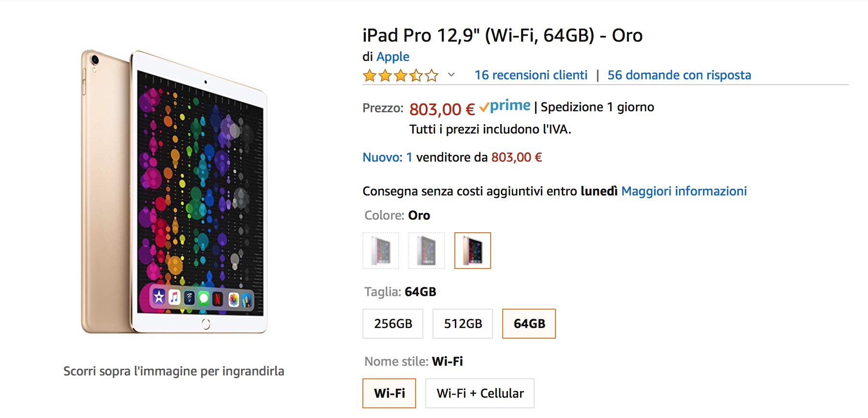Open 56 domande con risposta link
The width and height of the screenshot is (868, 418).
pyautogui.click(x=679, y=75)
